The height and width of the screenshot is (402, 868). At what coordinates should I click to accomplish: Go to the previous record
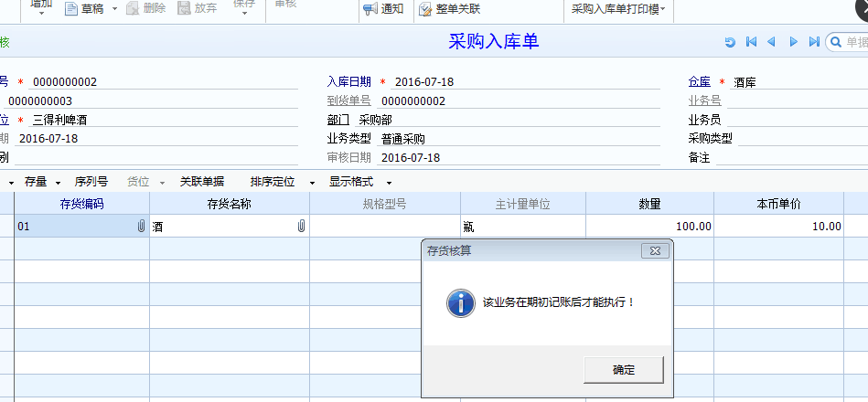point(771,42)
